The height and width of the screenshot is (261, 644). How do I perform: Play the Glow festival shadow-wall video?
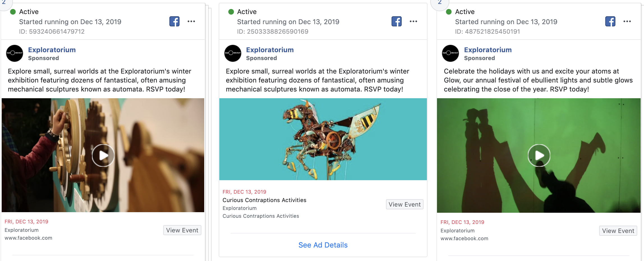click(539, 155)
